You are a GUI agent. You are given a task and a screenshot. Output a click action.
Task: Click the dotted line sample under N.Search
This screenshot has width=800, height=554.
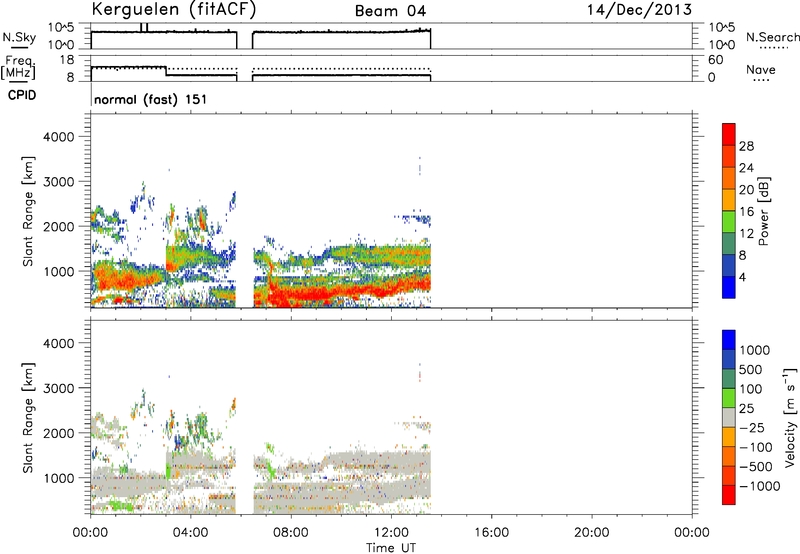774,48
